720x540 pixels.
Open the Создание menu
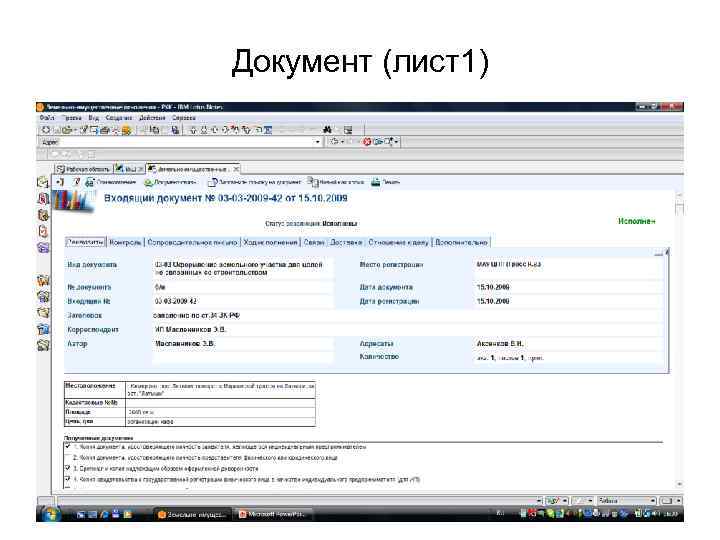click(119, 118)
